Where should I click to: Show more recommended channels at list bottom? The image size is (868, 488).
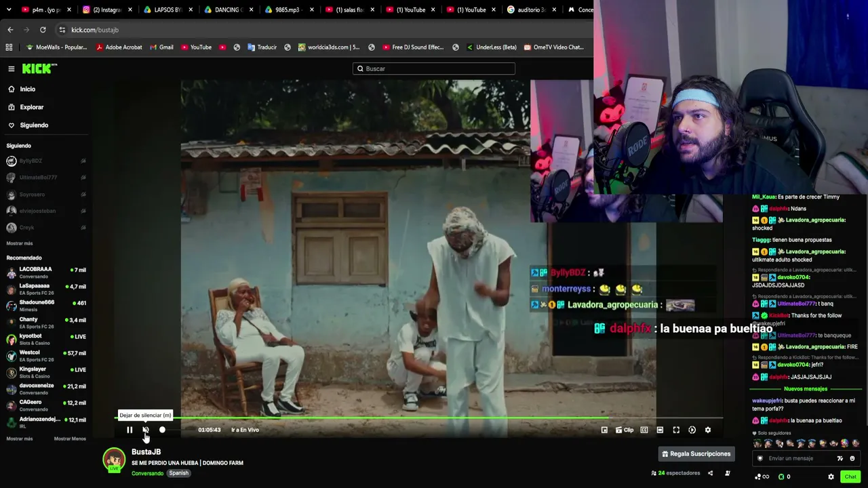20,439
